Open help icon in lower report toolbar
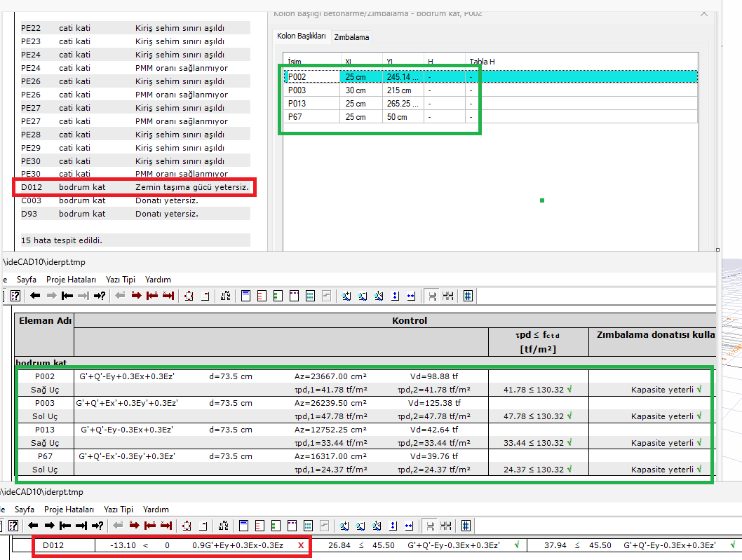The height and width of the screenshot is (560, 742). [x=14, y=526]
